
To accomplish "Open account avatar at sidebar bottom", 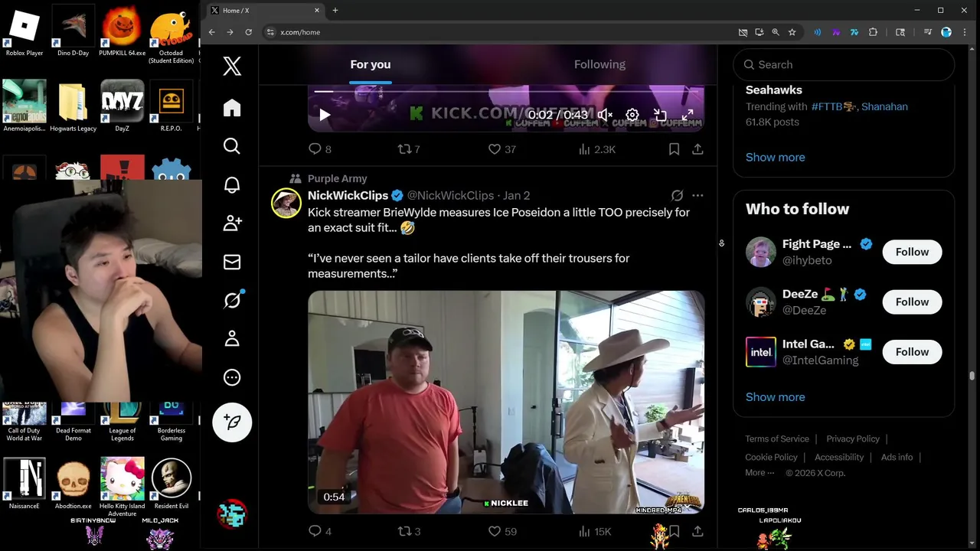I will 232,514.
